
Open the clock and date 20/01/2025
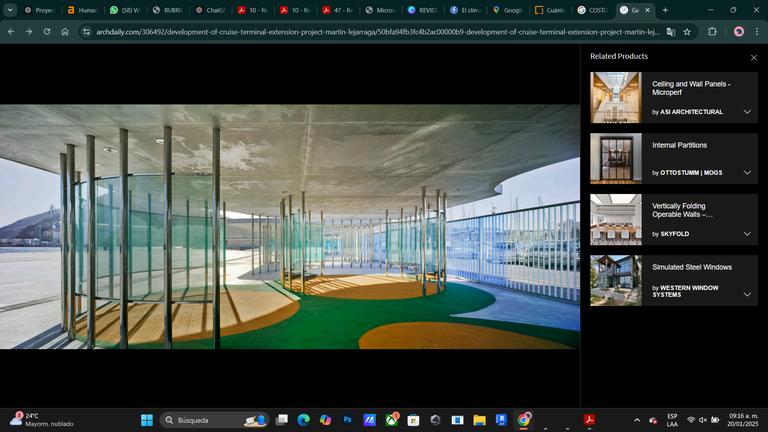pyautogui.click(x=743, y=420)
